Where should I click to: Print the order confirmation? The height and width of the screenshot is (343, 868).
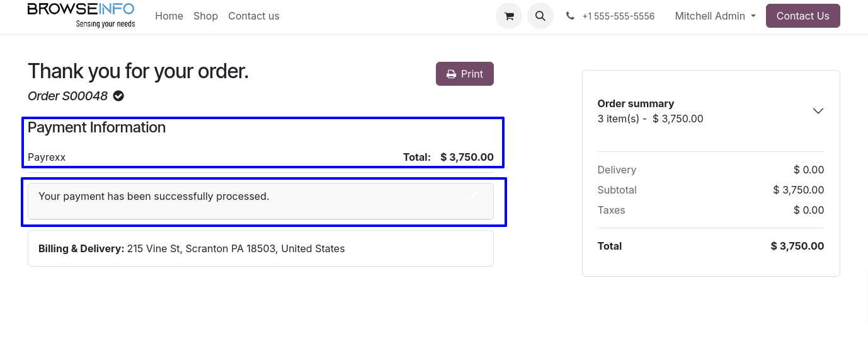pos(465,74)
